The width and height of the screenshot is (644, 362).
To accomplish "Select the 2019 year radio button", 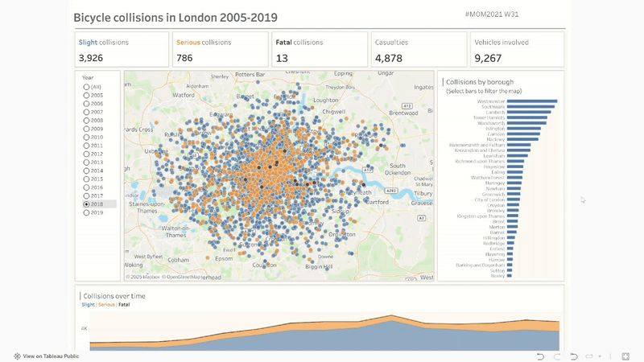I will (x=86, y=212).
